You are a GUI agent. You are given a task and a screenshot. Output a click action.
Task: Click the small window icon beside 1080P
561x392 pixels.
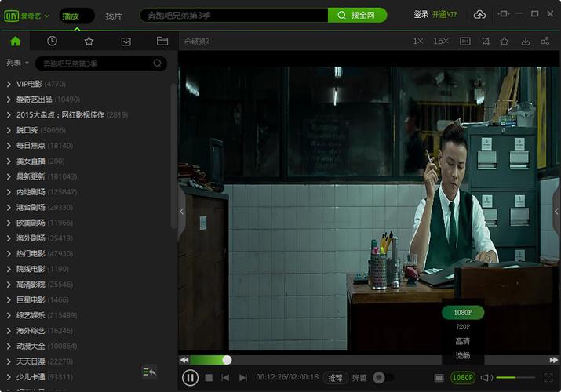[x=439, y=378]
